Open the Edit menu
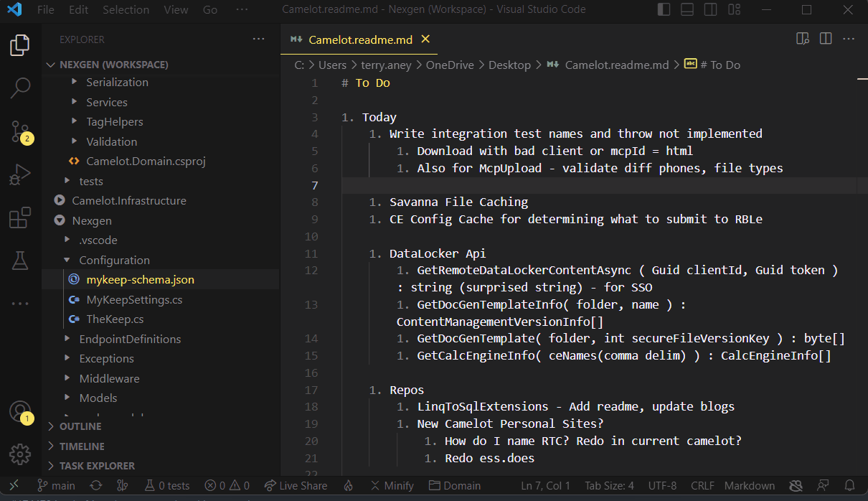 (x=79, y=10)
